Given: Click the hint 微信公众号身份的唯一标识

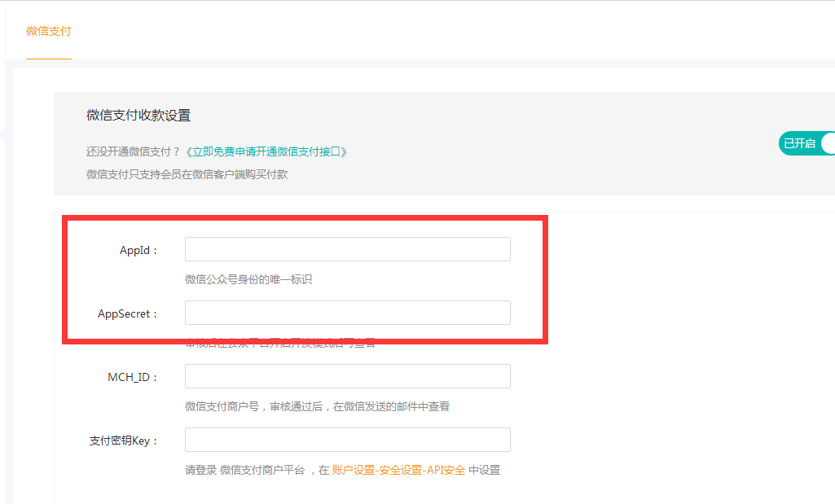Looking at the screenshot, I should click(248, 279).
